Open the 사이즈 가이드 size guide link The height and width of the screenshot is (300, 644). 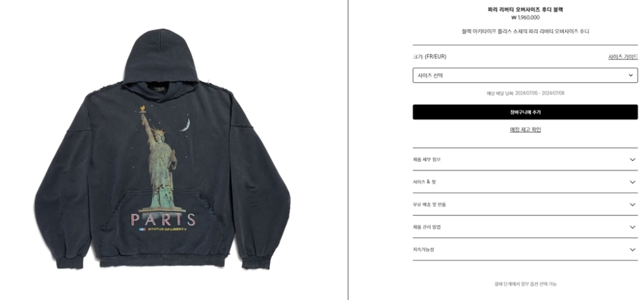623,57
